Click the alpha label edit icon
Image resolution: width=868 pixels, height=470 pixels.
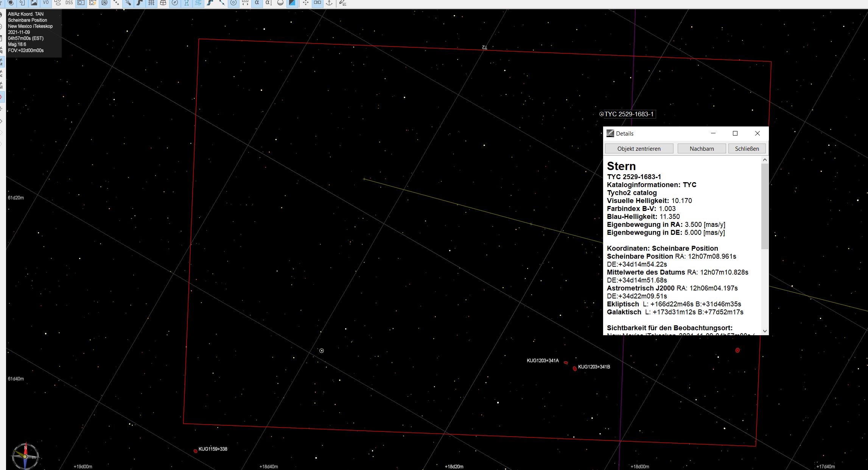tap(268, 3)
